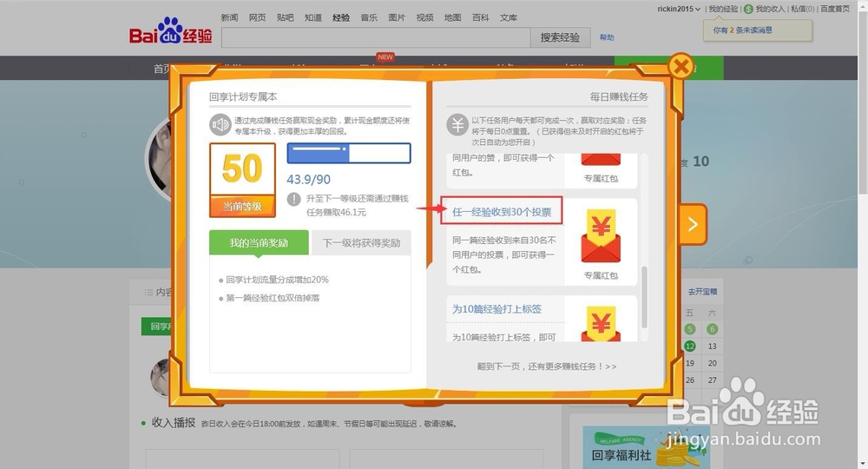Click the task list scrollbar thumb

coord(644,297)
